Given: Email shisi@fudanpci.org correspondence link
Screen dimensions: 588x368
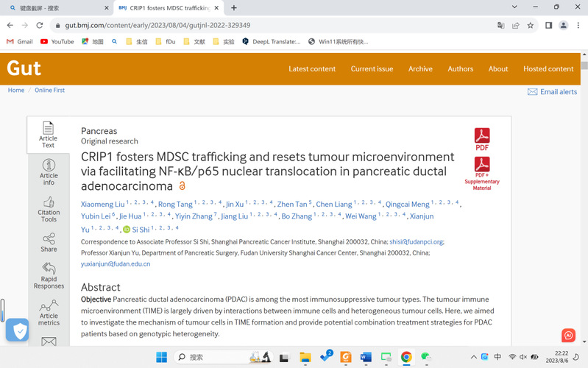Looking at the screenshot, I should (x=417, y=241).
